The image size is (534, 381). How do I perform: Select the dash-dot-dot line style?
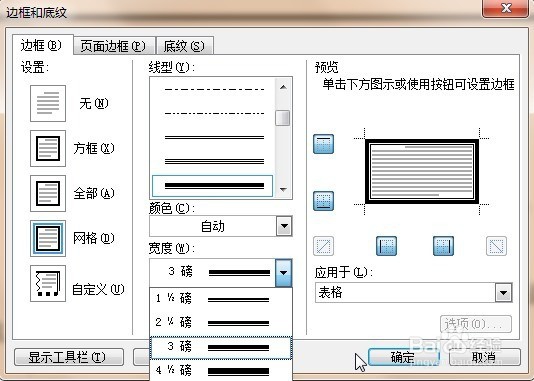click(214, 113)
